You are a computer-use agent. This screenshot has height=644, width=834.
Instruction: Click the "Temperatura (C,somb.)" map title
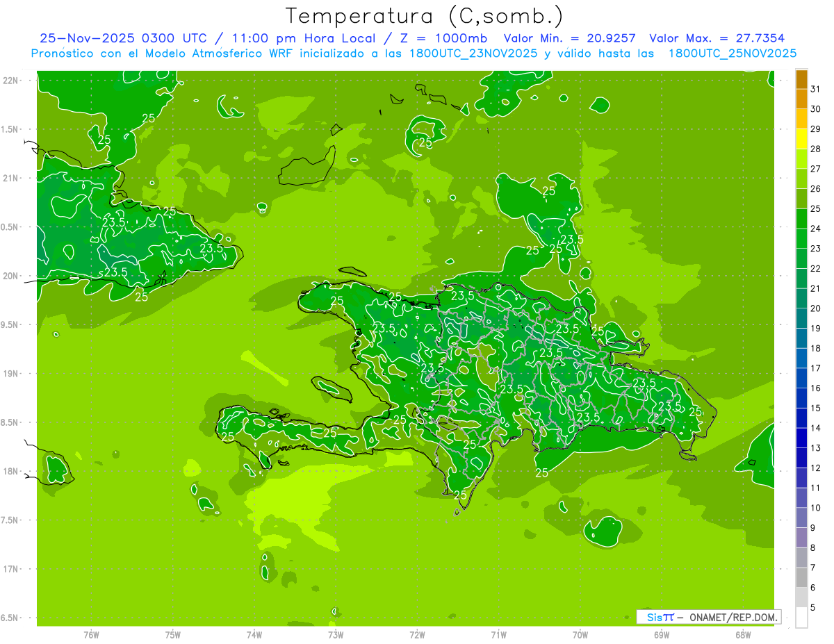[425, 16]
